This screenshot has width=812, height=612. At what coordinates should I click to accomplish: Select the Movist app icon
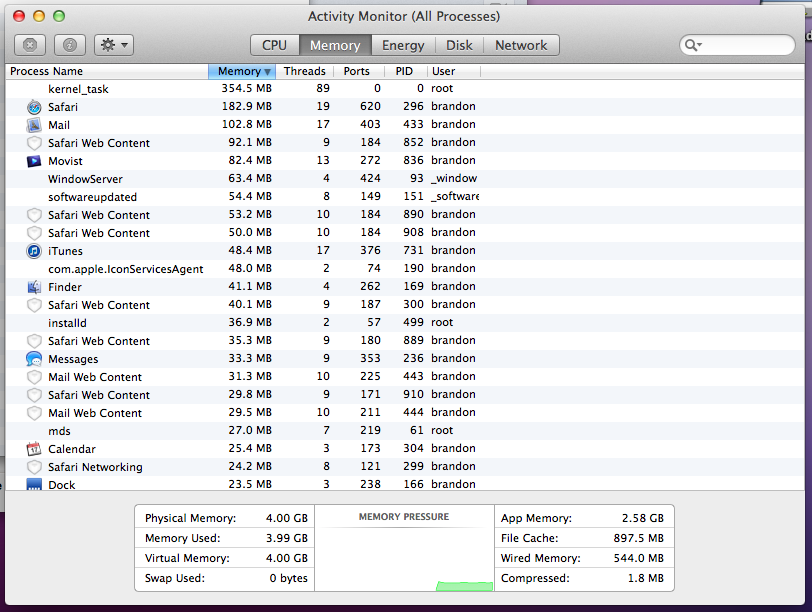click(x=34, y=161)
